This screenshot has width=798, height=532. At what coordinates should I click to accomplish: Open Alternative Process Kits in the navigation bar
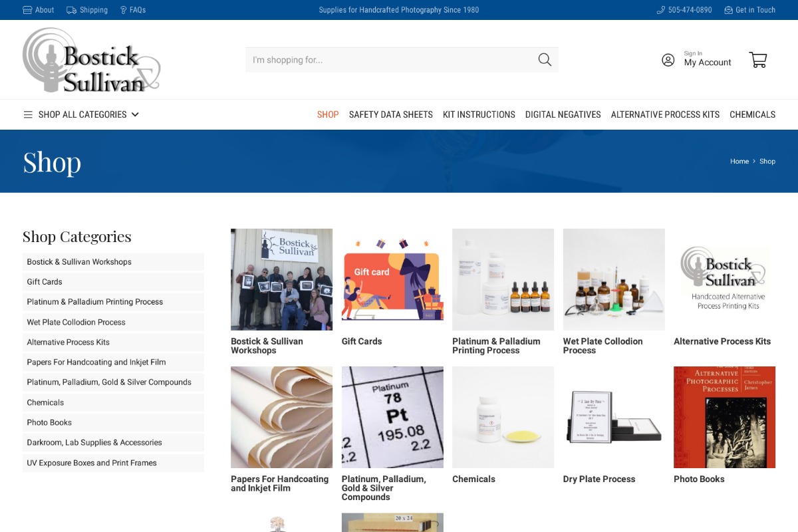click(665, 114)
